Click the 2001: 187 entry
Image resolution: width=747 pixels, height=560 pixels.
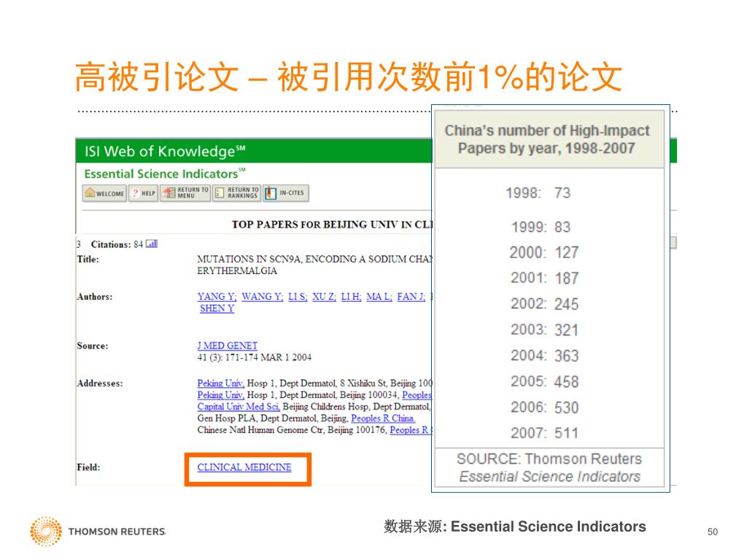click(544, 278)
